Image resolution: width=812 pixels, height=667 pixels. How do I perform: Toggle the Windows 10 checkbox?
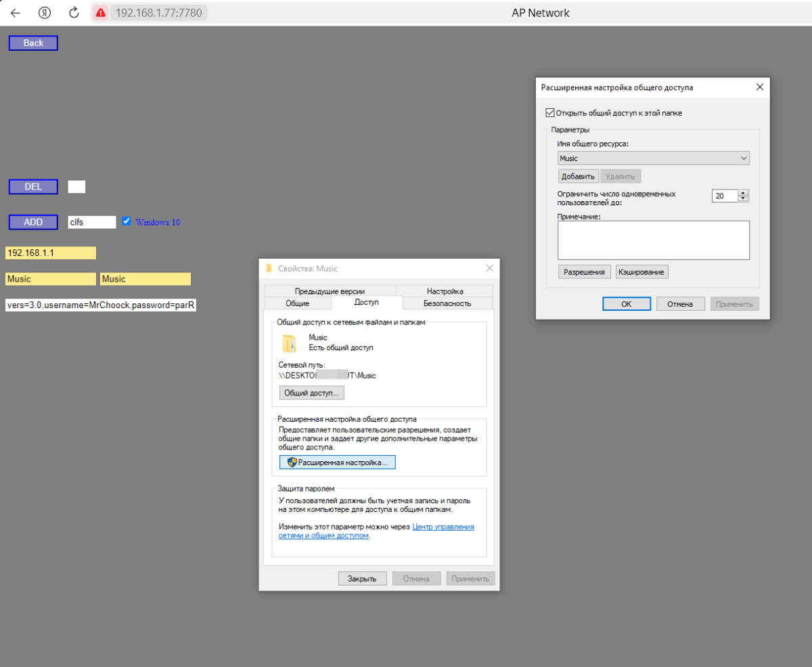(x=127, y=221)
